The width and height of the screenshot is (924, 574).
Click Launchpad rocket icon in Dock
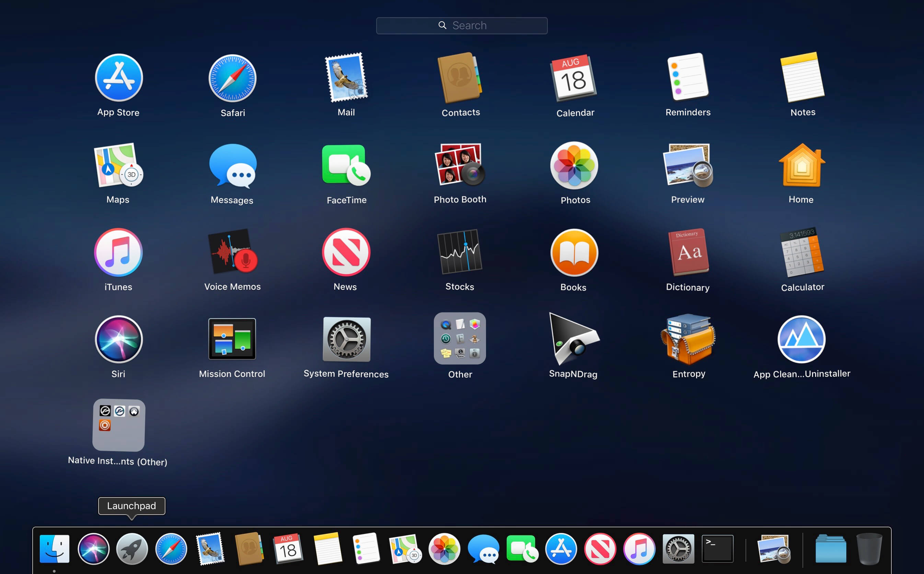point(132,549)
